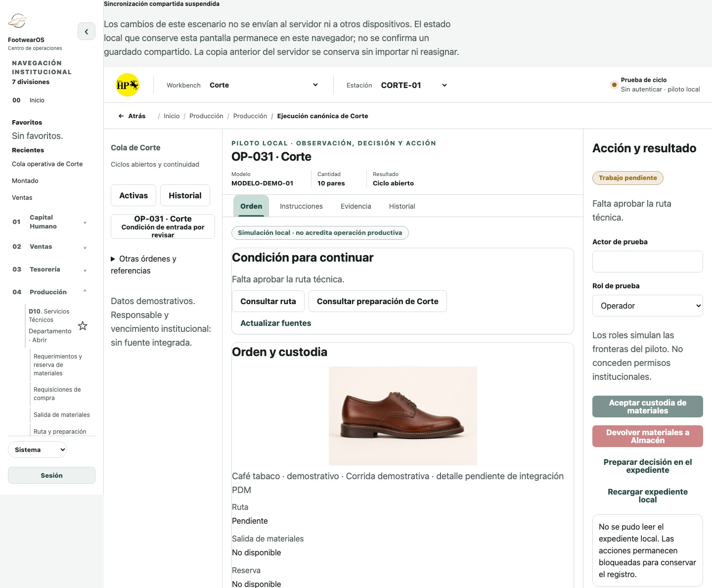Open the Estación CORTE-01 dropdown

pos(413,85)
